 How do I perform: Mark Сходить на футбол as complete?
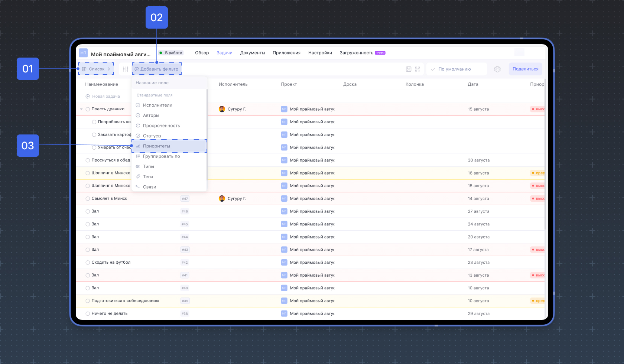click(x=88, y=263)
